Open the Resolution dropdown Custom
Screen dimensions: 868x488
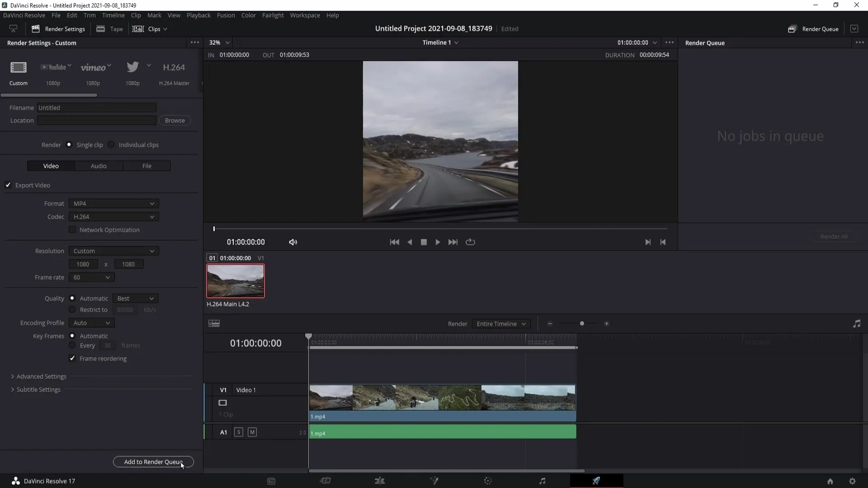pos(114,251)
